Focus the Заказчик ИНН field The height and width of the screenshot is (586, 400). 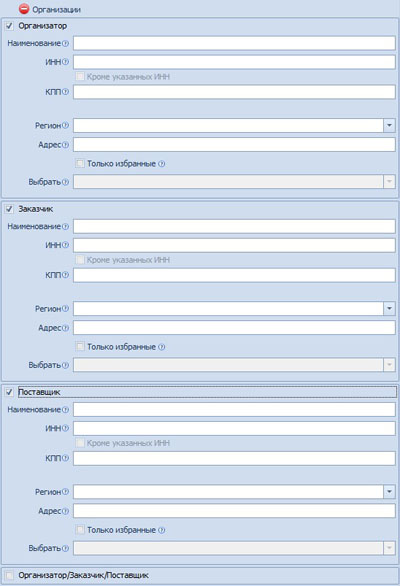pyautogui.click(x=234, y=245)
